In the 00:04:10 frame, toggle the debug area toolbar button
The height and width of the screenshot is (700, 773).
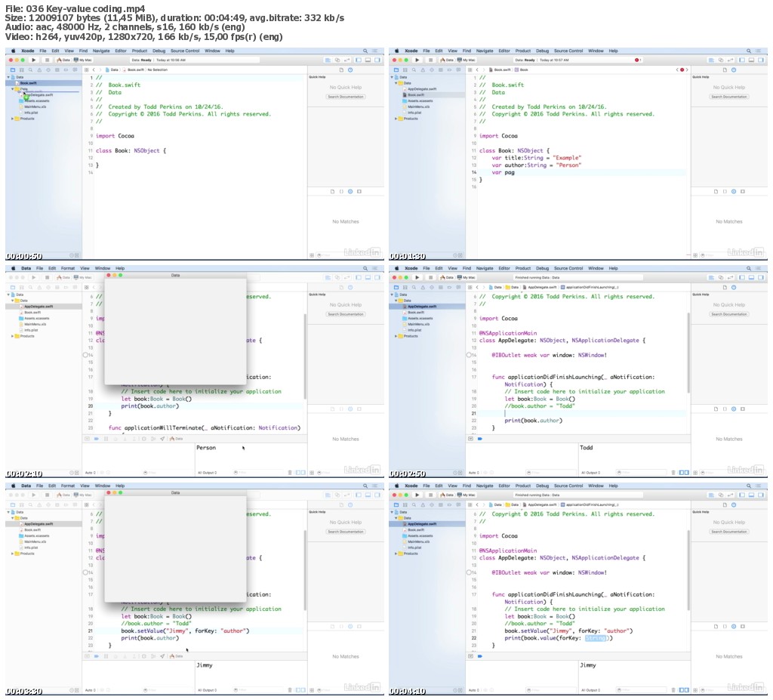pyautogui.click(x=751, y=495)
